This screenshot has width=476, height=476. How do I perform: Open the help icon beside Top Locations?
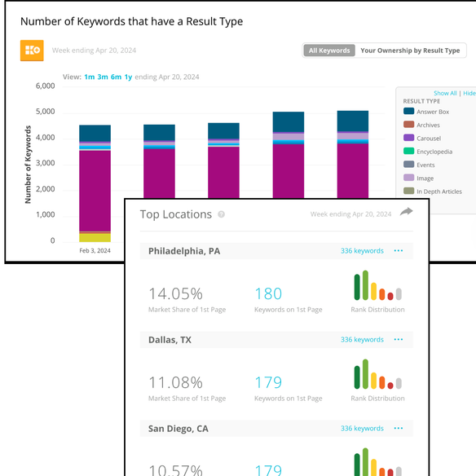222,214
